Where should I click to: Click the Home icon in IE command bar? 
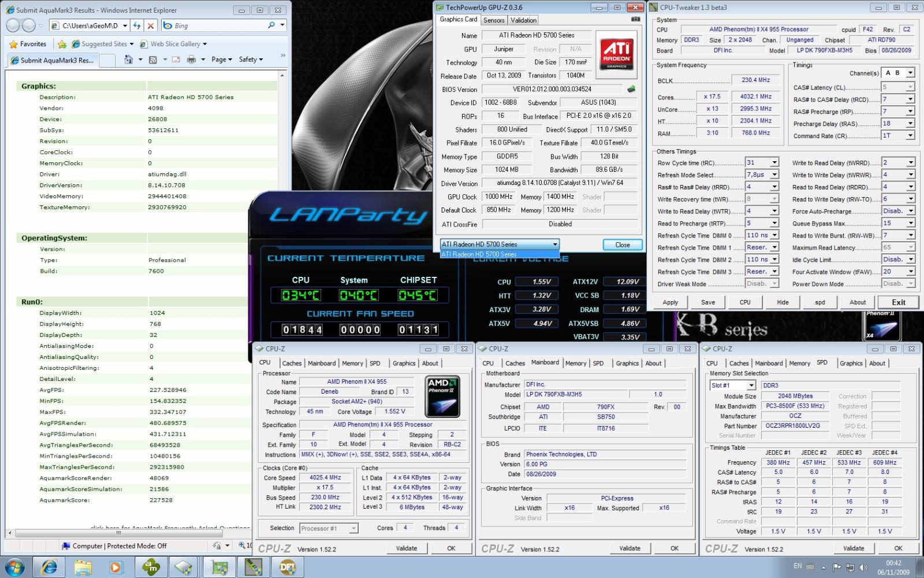[128, 60]
